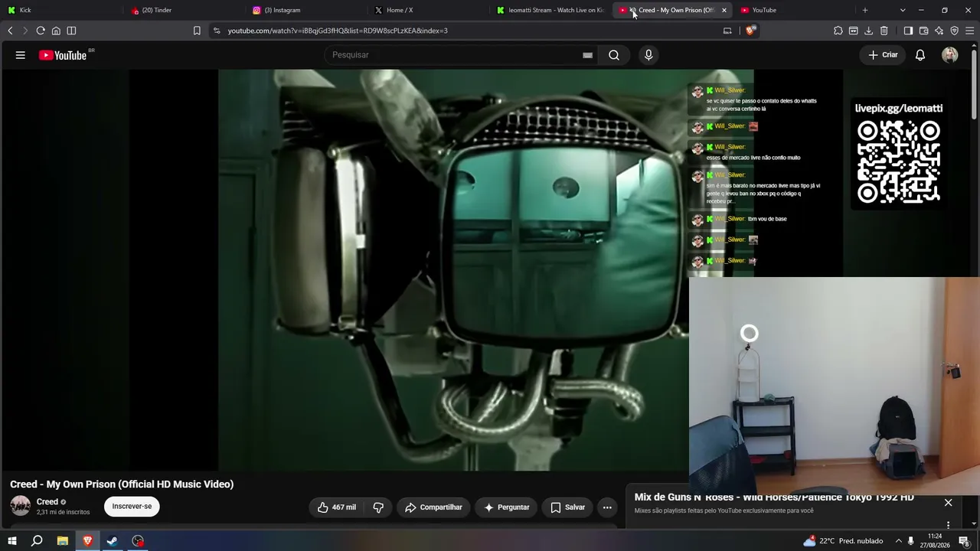
Task: Expand playlist options three-dot menu
Action: tap(948, 525)
